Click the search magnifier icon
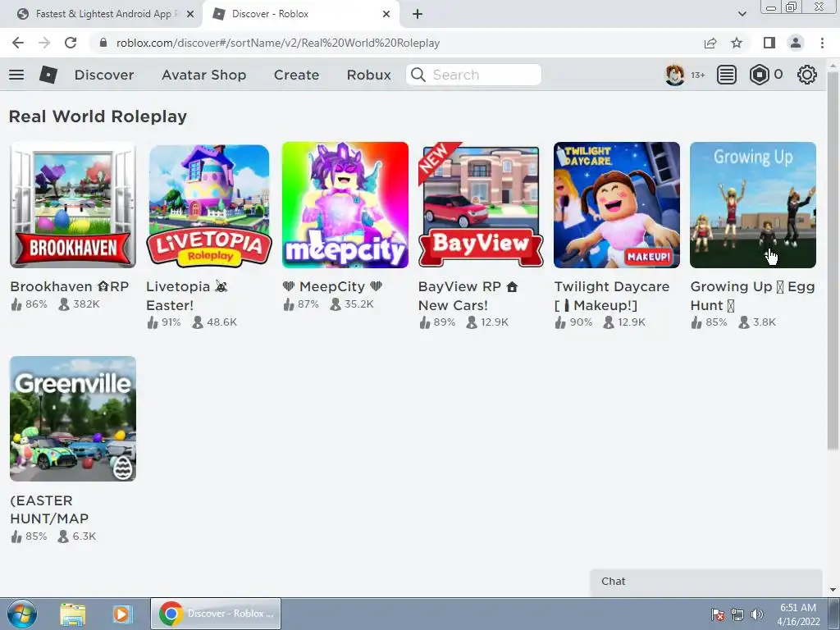 pyautogui.click(x=418, y=75)
